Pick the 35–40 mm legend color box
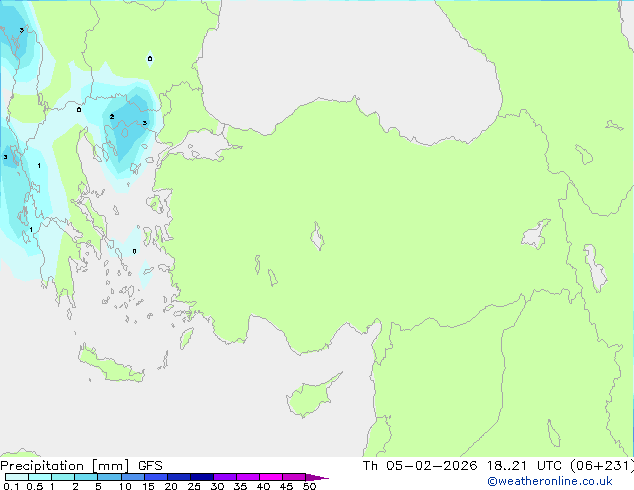This screenshot has width=634, height=490. (248, 477)
